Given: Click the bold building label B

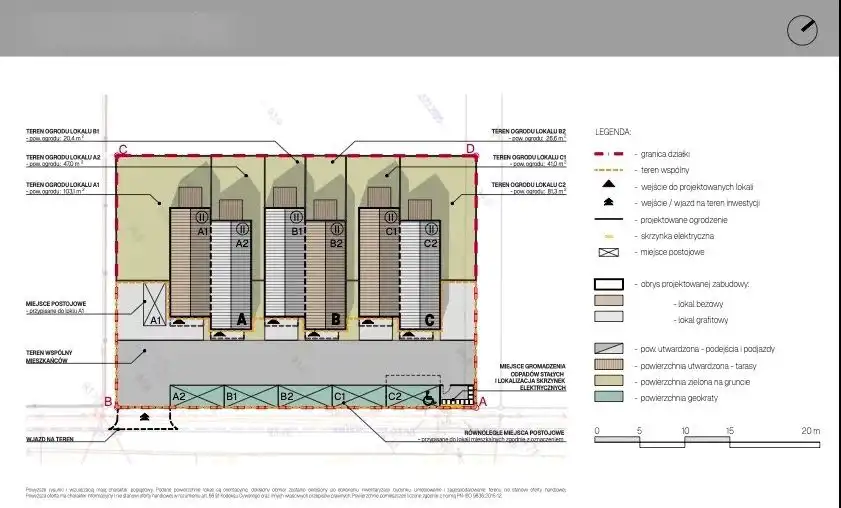Looking at the screenshot, I should [335, 320].
